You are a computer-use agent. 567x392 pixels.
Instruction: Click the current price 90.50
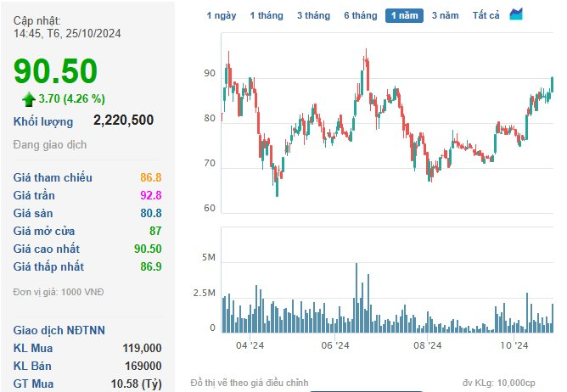(x=55, y=71)
